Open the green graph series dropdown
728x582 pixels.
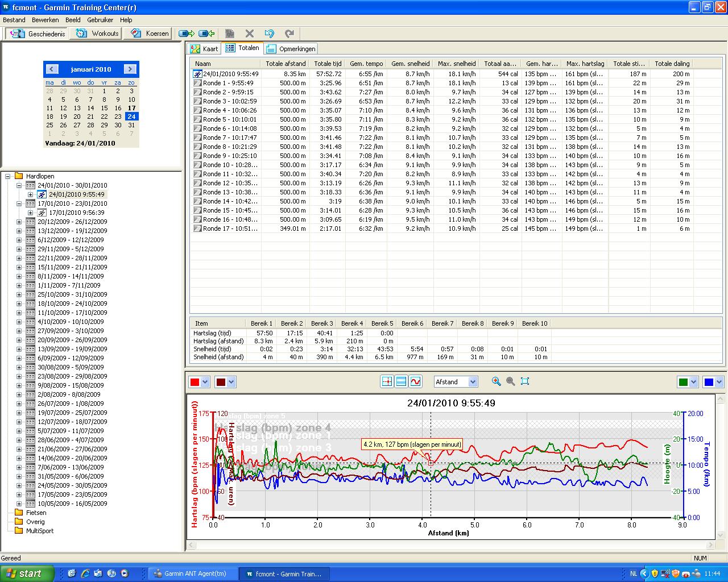pyautogui.click(x=693, y=382)
